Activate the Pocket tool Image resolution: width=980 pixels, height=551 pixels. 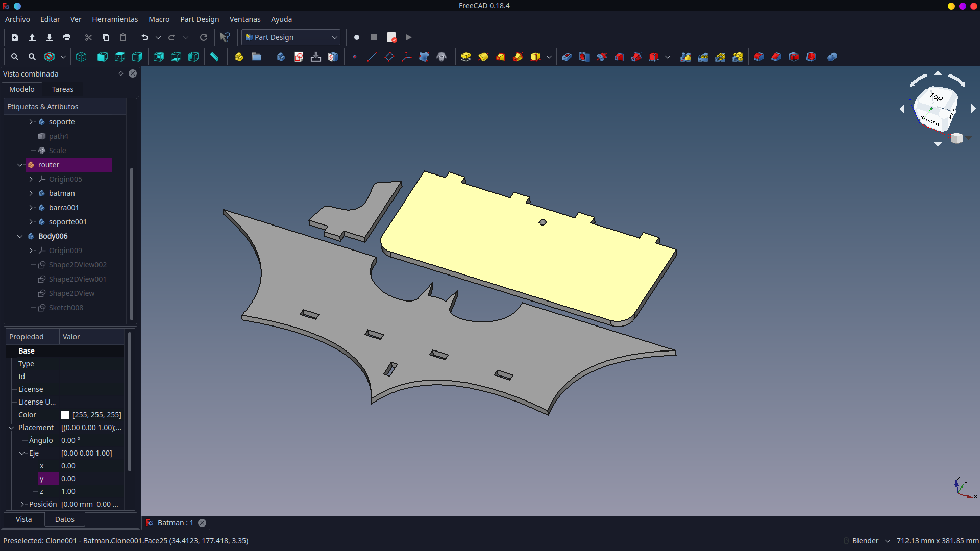tap(567, 57)
